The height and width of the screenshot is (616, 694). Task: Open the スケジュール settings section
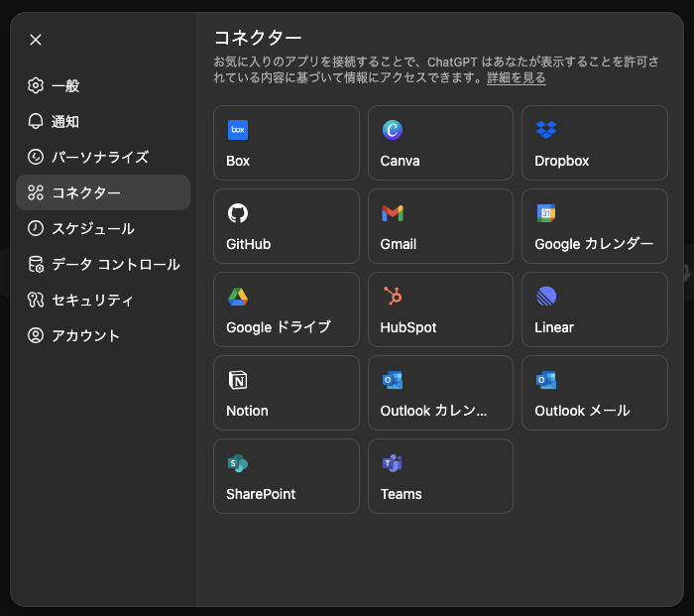pos(103,228)
